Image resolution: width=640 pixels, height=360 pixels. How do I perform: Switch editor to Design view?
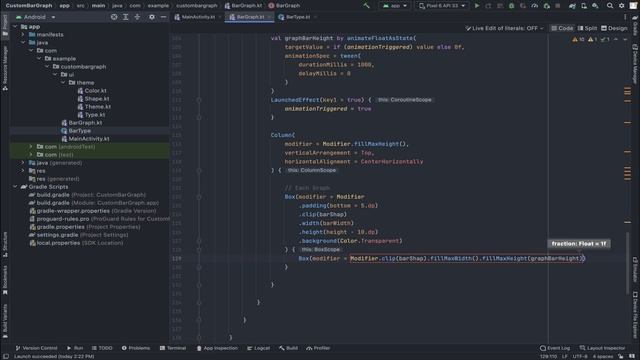(x=614, y=28)
